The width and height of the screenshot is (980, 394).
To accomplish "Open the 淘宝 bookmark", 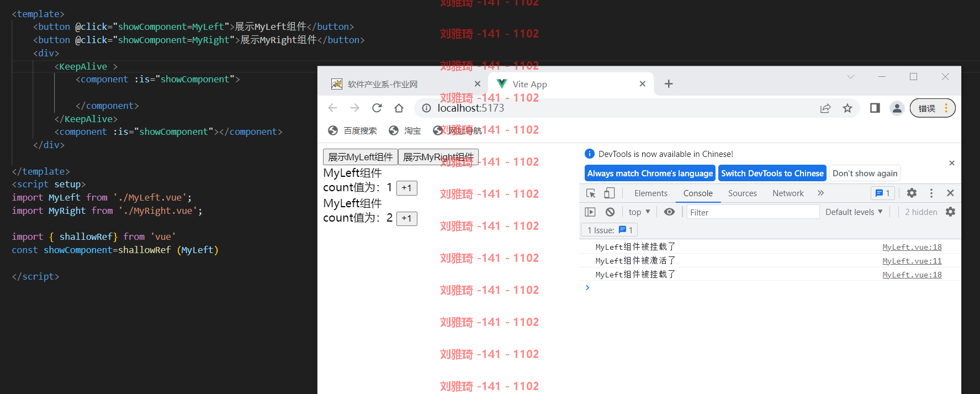I will (405, 130).
